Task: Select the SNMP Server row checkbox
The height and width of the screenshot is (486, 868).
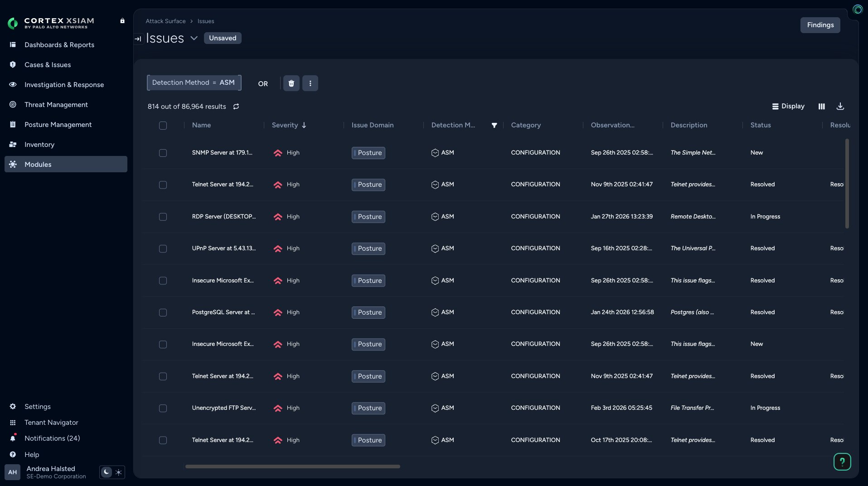Action: click(163, 153)
